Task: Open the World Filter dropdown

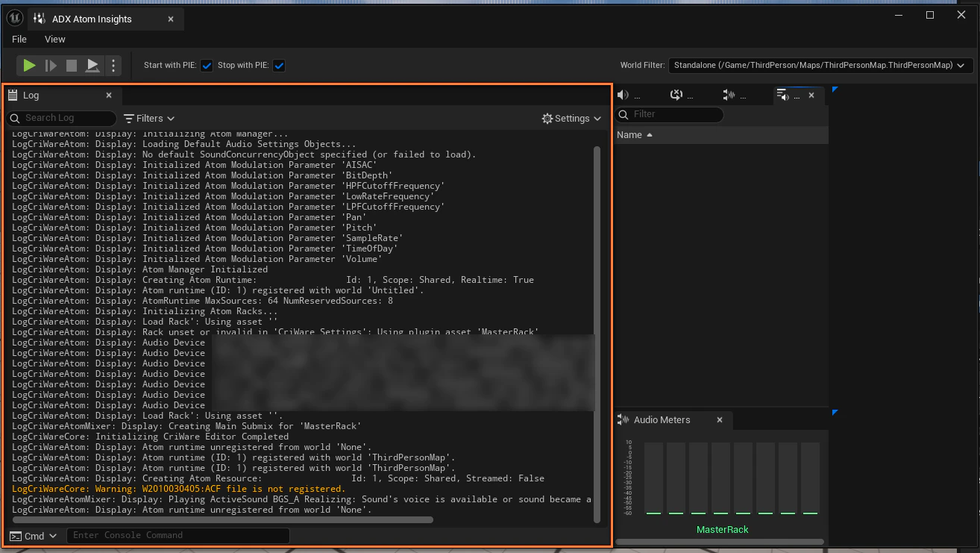Action: click(820, 66)
